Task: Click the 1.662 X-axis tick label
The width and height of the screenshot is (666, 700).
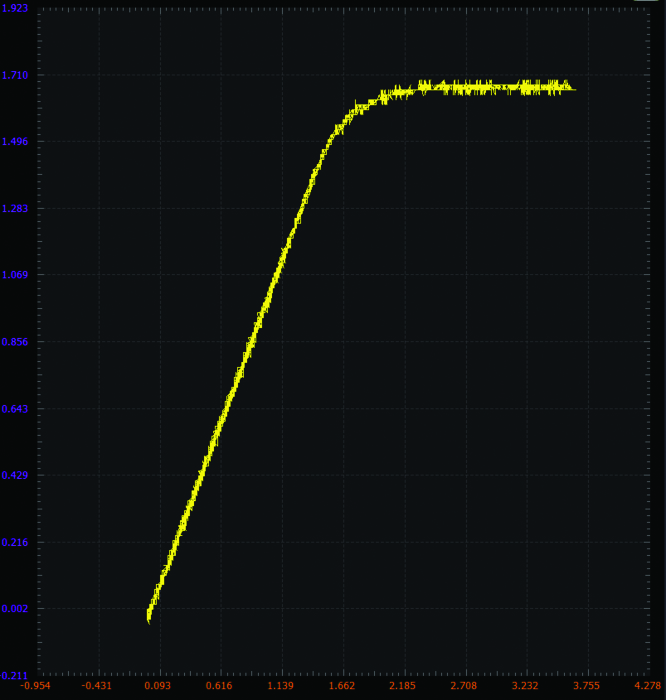Action: click(342, 686)
